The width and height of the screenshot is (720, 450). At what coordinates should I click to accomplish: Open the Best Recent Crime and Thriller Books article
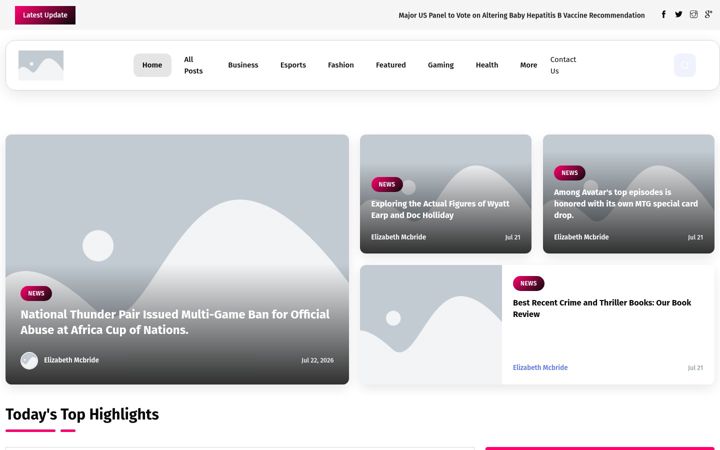click(x=602, y=308)
